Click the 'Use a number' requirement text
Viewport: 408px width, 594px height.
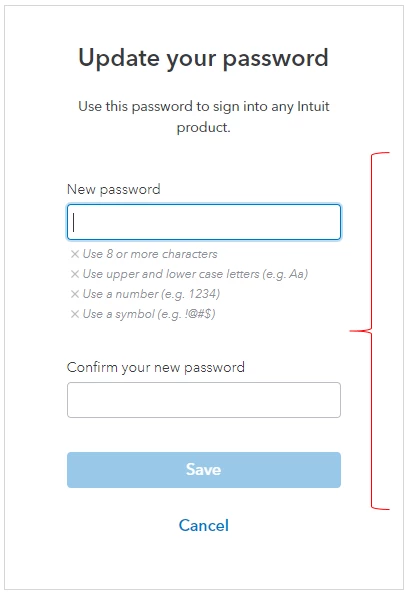(x=120, y=294)
